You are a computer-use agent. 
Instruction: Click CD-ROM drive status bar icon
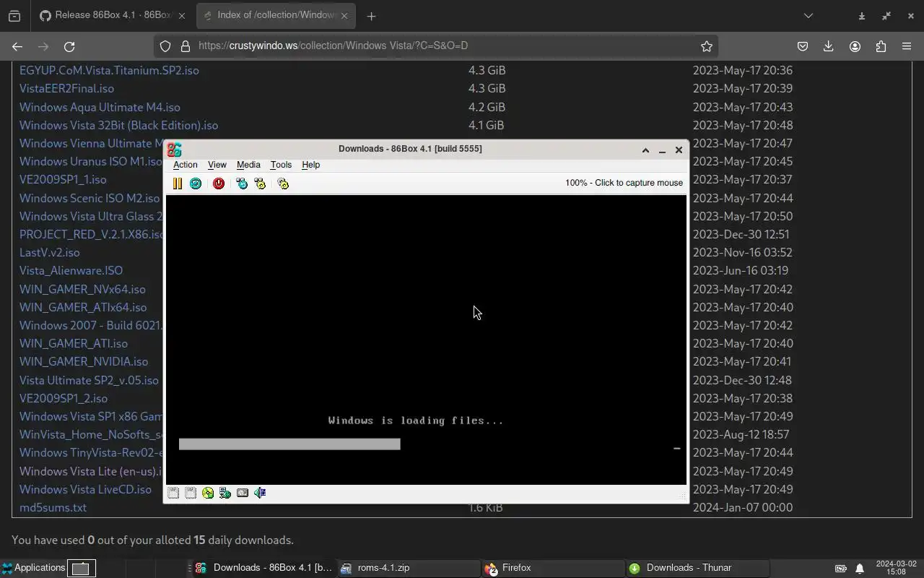pyautogui.click(x=208, y=493)
